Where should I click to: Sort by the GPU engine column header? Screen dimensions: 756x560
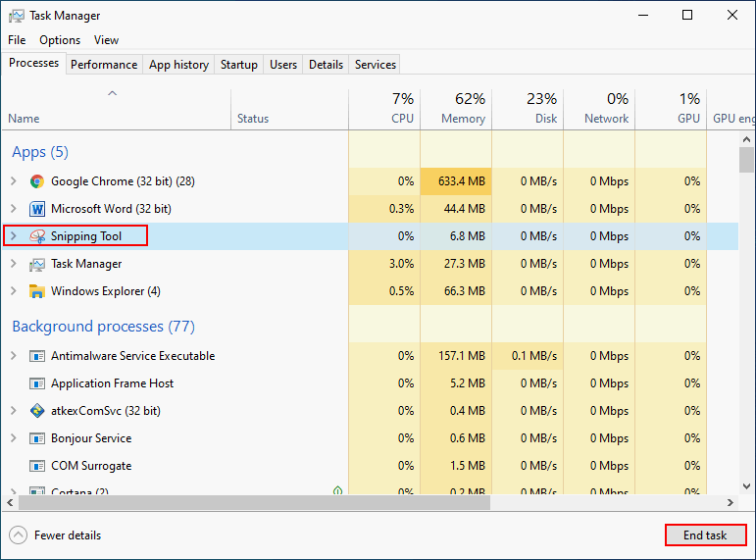coord(731,110)
